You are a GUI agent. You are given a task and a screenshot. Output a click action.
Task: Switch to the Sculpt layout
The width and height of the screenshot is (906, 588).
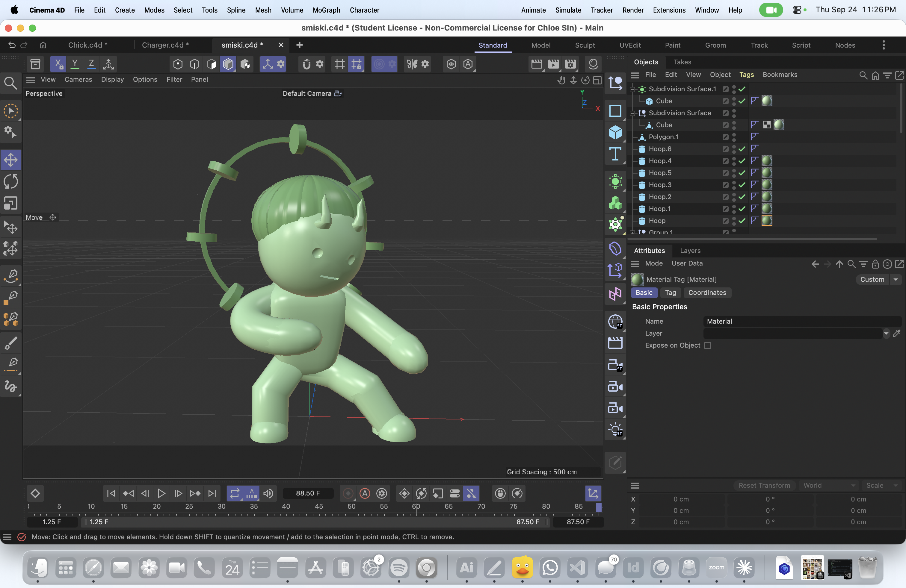[585, 45]
